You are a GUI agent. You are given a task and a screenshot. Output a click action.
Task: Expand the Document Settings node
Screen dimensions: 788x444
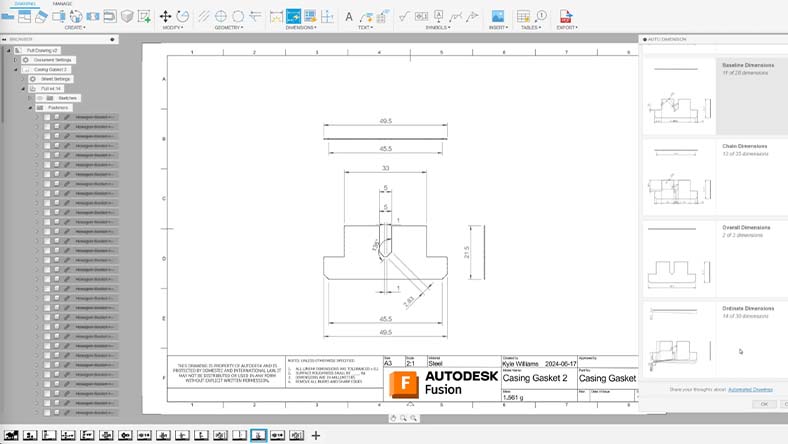pyautogui.click(x=15, y=60)
